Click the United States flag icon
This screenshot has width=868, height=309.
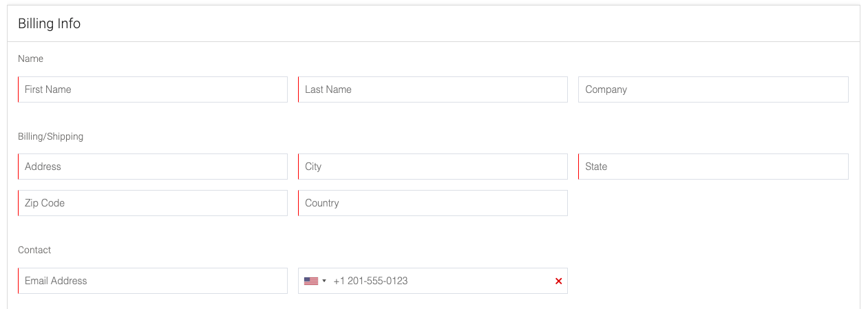[311, 281]
